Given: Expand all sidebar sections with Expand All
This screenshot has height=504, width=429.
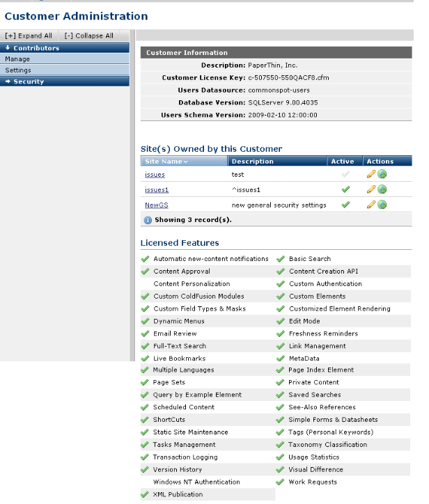Looking at the screenshot, I should (29, 36).
